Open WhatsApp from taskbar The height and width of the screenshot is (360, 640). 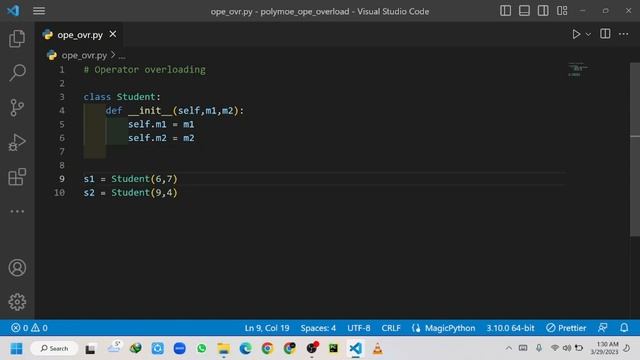tap(202, 349)
